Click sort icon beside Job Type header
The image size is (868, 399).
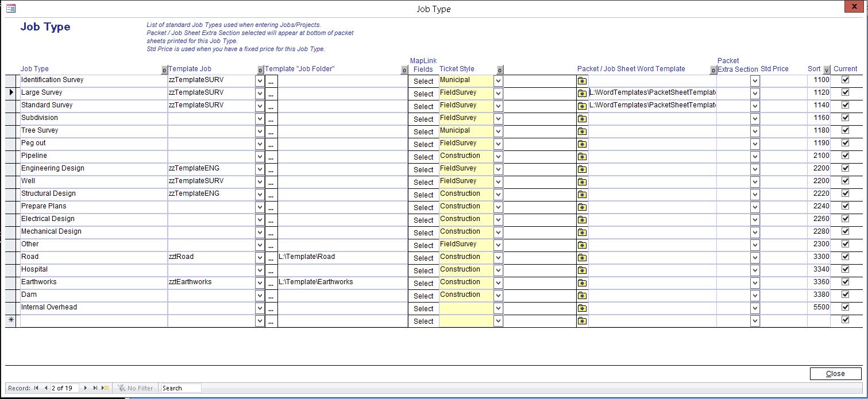[x=164, y=70]
